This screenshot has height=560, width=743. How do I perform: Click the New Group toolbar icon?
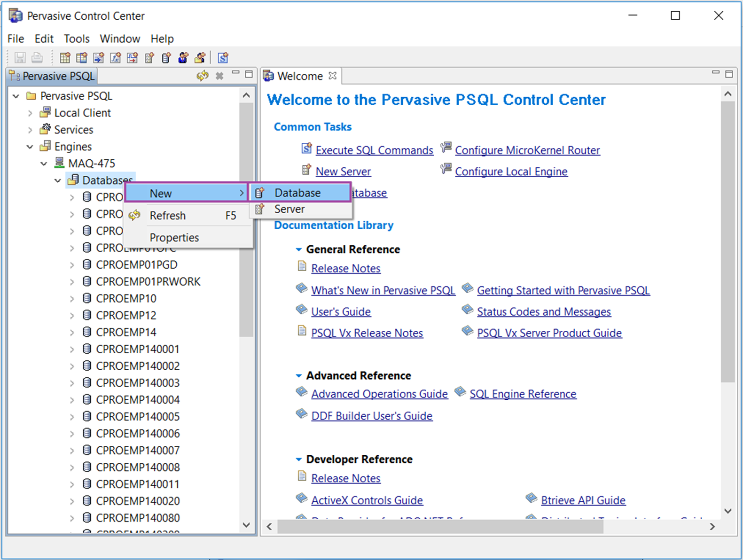(x=200, y=58)
